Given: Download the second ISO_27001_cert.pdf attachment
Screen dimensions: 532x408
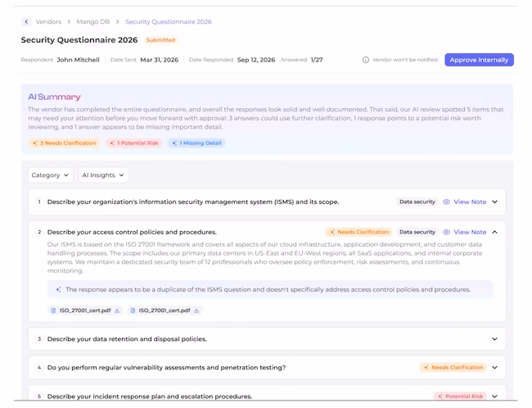Looking at the screenshot, I should click(x=196, y=311).
